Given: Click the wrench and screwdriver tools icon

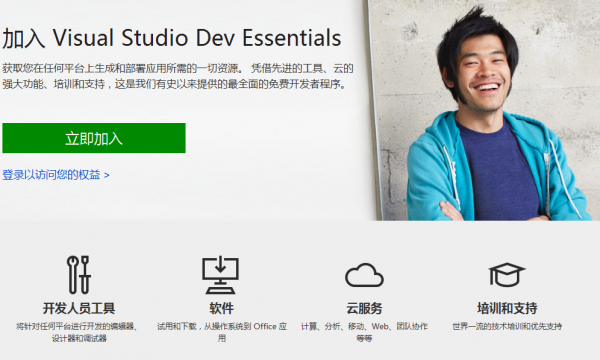Looking at the screenshot, I should [78, 275].
